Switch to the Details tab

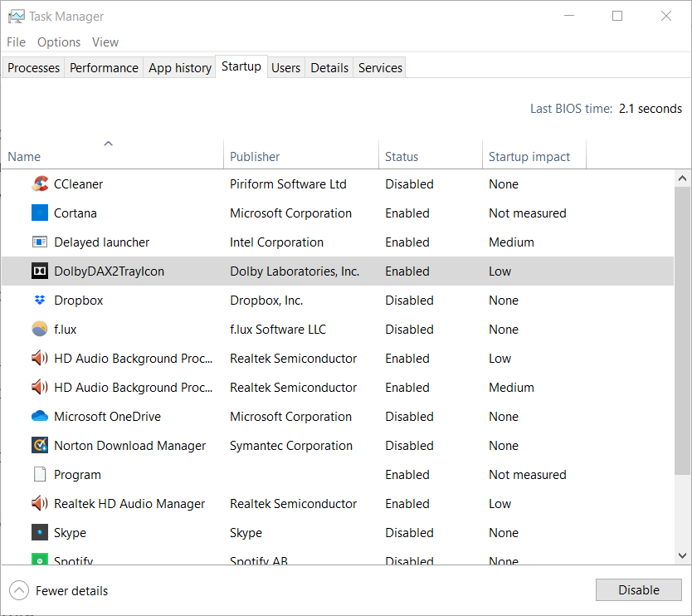[x=329, y=67]
